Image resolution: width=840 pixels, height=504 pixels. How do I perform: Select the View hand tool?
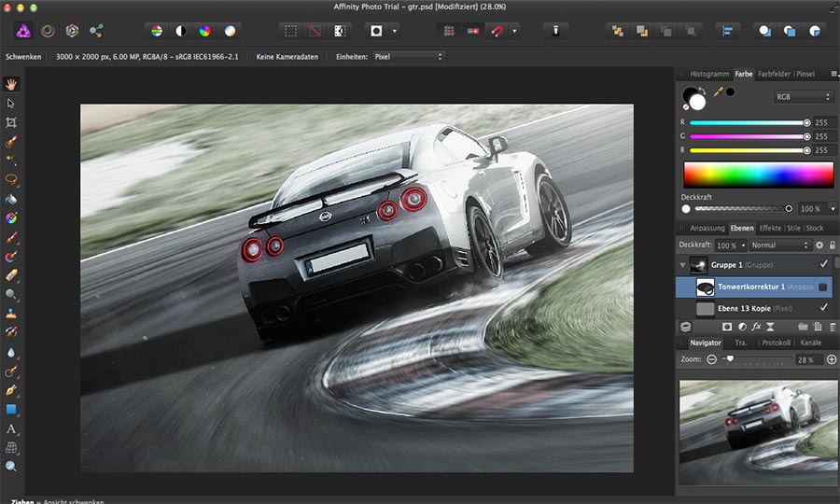click(x=11, y=84)
